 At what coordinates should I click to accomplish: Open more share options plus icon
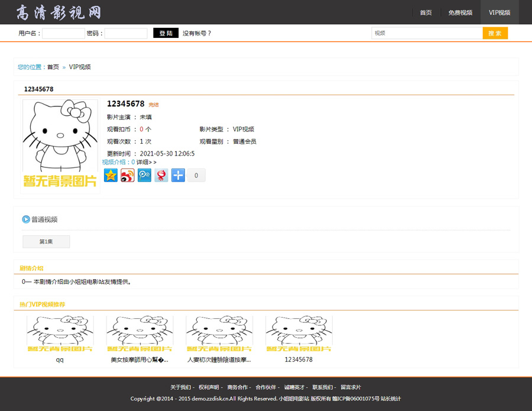[x=179, y=175]
